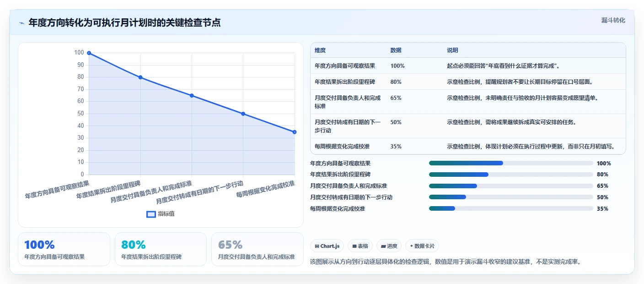Click the card title 年度方向转化为可执行月计划时的关键检查节点
Viewport: 644px width, 284px height.
[124, 23]
